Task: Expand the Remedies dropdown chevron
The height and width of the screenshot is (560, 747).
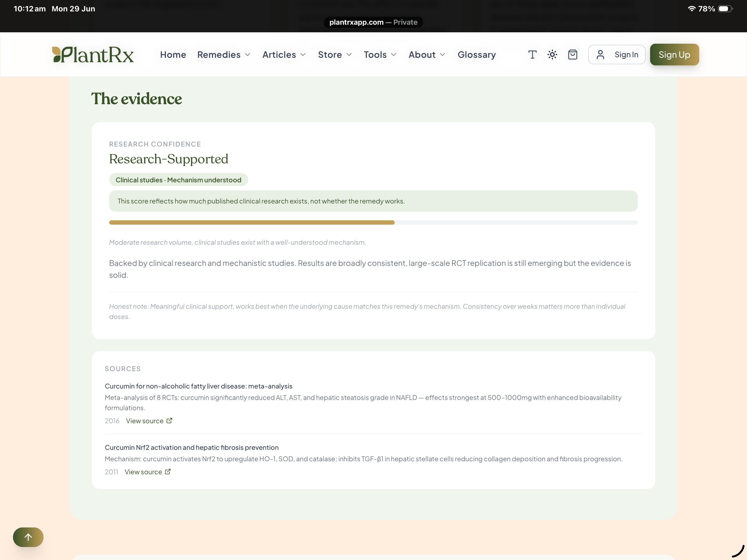Action: pyautogui.click(x=248, y=55)
